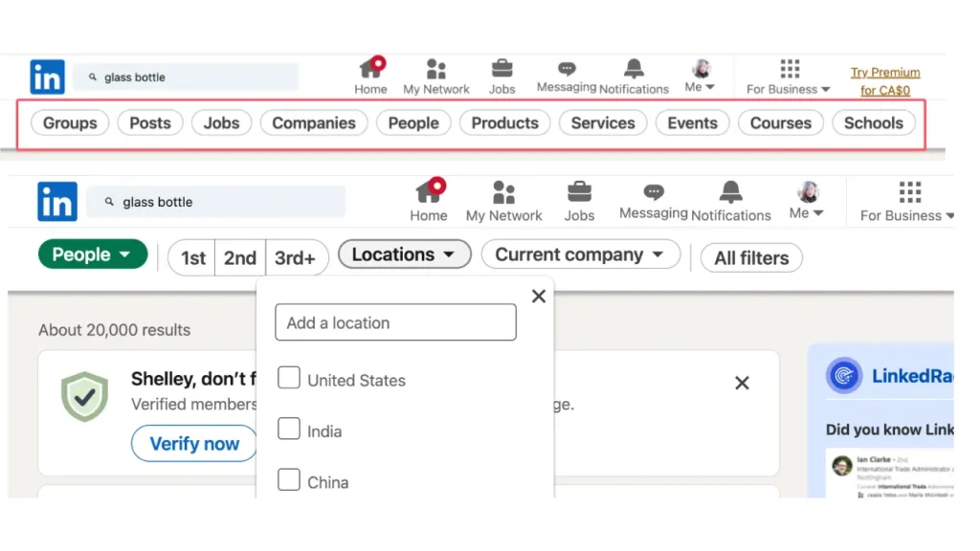Click the Verify now button
980x551 pixels.
[193, 444]
